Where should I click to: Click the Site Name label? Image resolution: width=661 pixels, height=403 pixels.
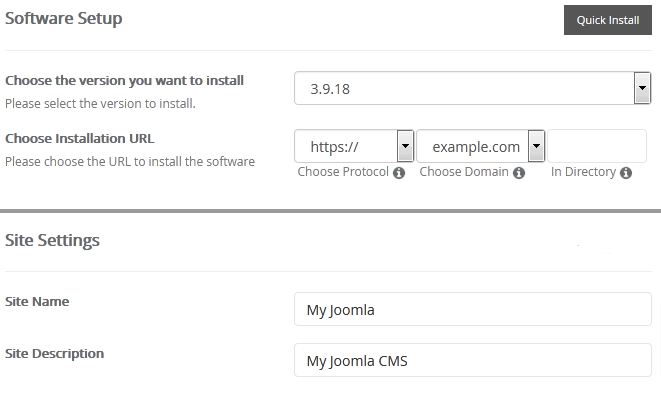click(37, 301)
